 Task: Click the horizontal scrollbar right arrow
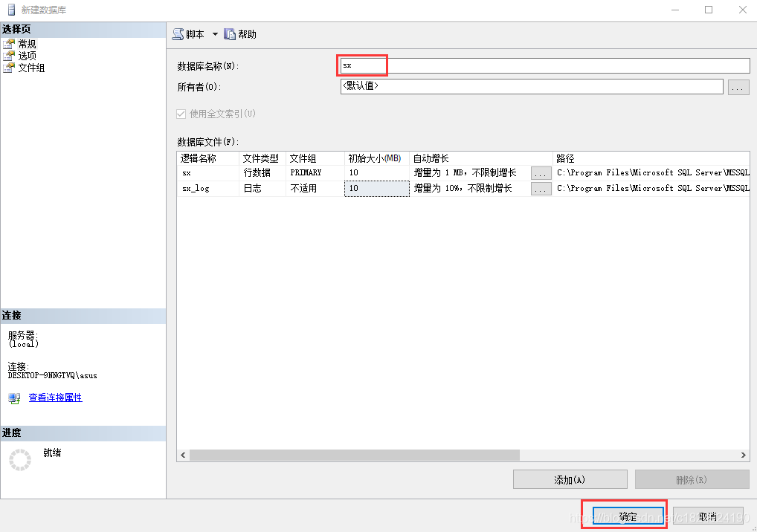click(744, 455)
